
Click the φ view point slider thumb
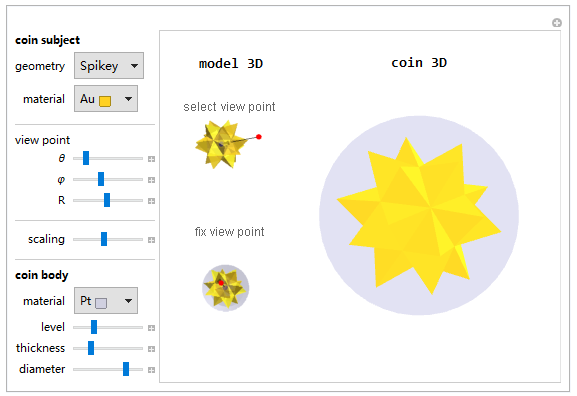click(101, 179)
